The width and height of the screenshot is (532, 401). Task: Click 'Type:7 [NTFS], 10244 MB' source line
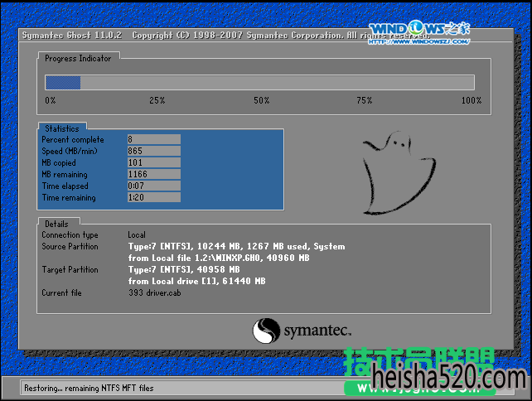tap(236, 246)
